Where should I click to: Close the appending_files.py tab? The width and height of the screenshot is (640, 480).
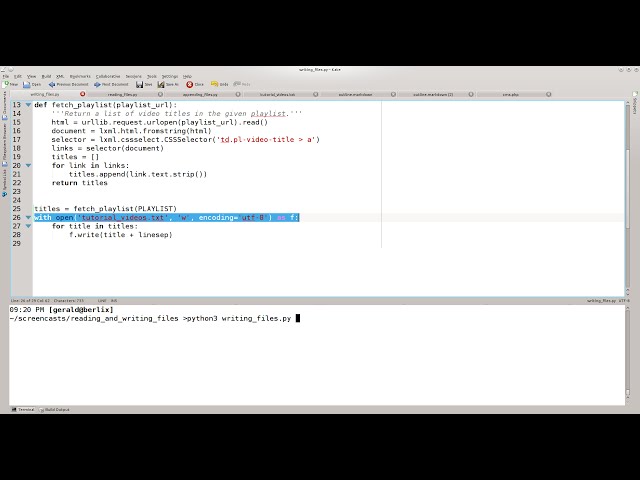(238, 94)
